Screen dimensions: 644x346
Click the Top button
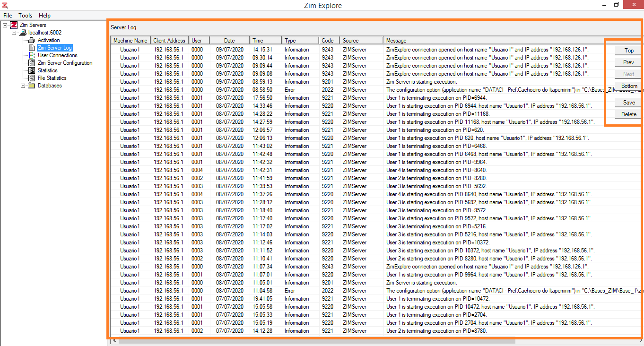pos(628,51)
